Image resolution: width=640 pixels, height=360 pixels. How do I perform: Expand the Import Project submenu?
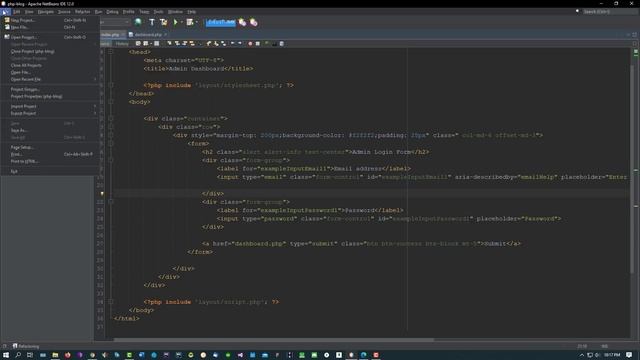click(95, 106)
